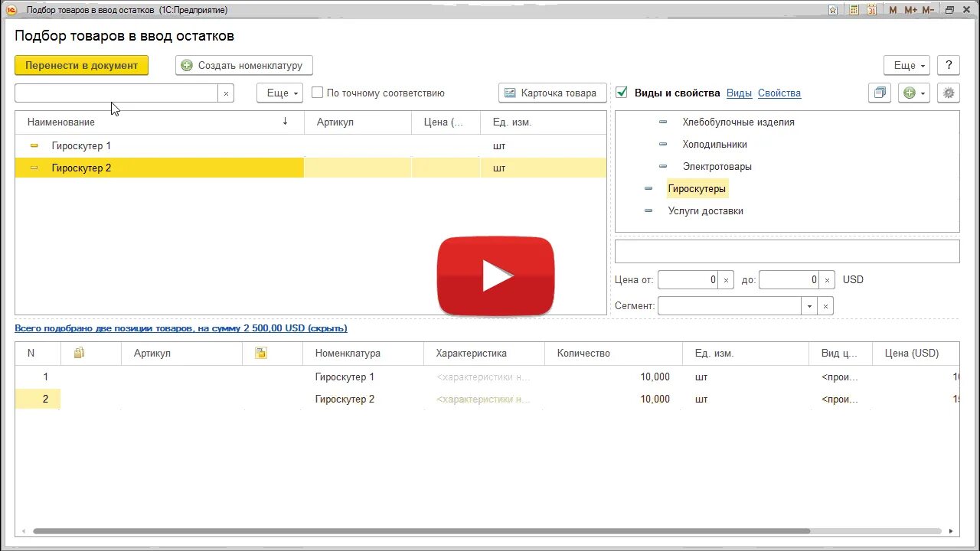Open the top-right Еще menu

pos(907,65)
